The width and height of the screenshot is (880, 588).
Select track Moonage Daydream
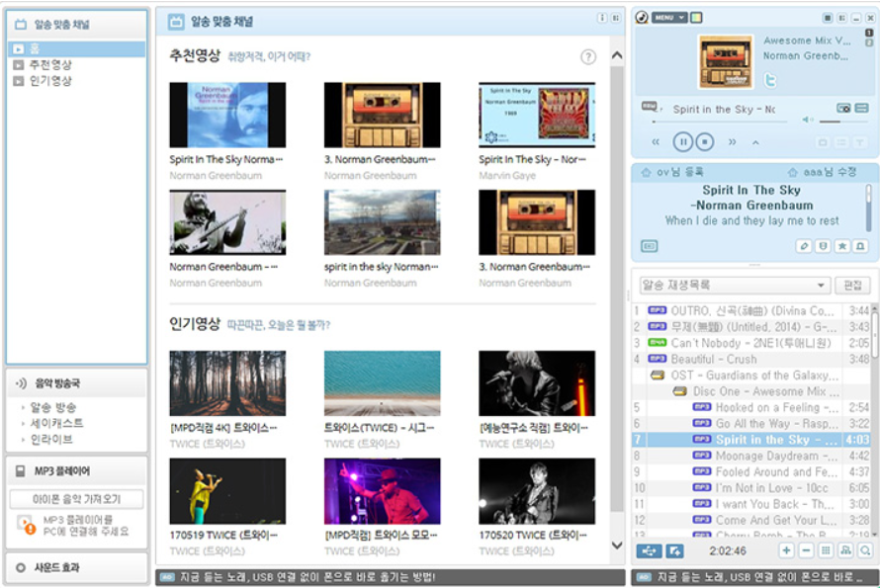click(x=752, y=456)
